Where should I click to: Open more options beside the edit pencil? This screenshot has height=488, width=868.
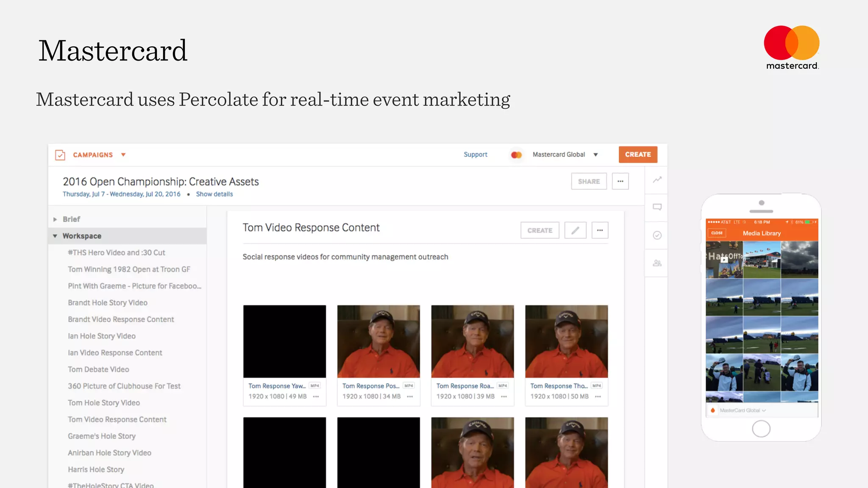coord(600,230)
